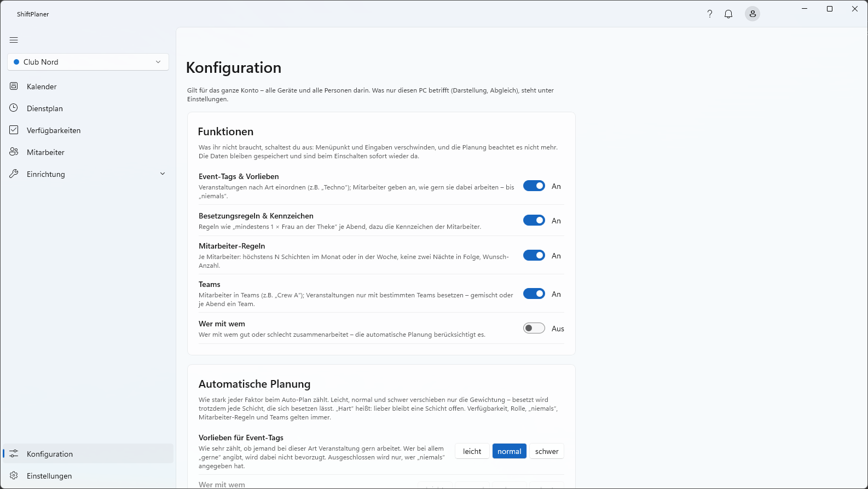868x489 pixels.
Task: Open the Club Nord location dropdown
Action: point(88,62)
